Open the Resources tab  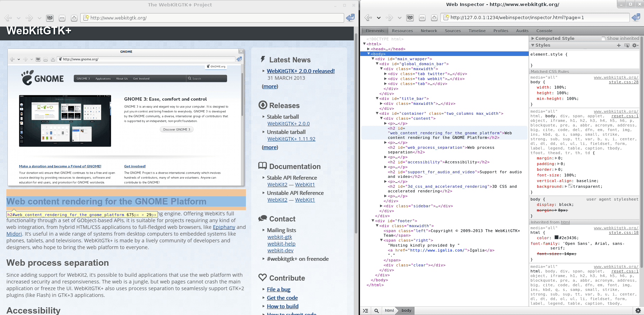(x=402, y=31)
